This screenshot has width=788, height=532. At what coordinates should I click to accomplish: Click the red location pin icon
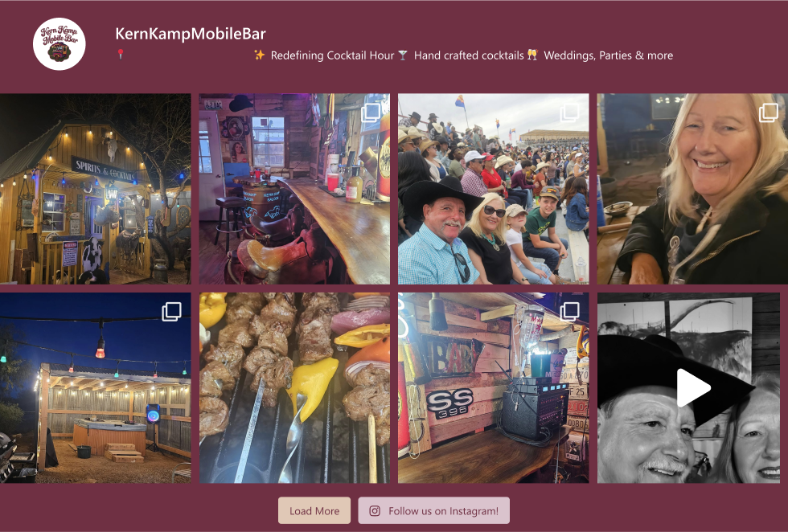tap(120, 54)
